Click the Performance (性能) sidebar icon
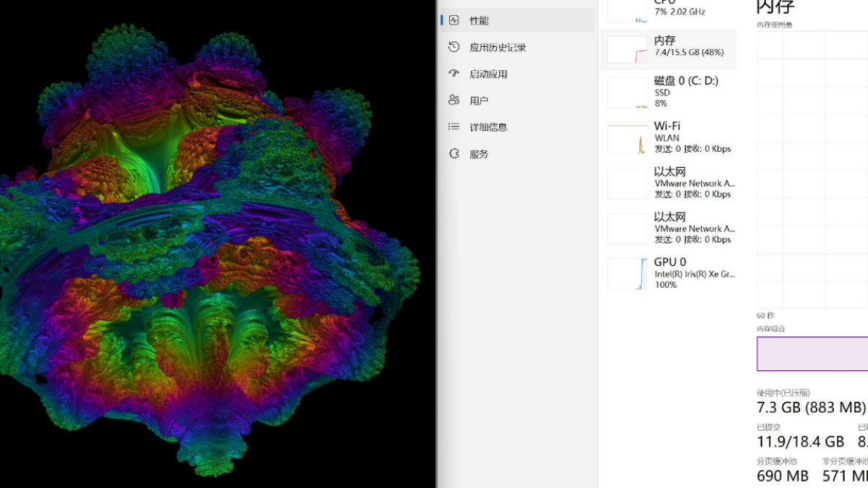The image size is (868, 488). [454, 20]
